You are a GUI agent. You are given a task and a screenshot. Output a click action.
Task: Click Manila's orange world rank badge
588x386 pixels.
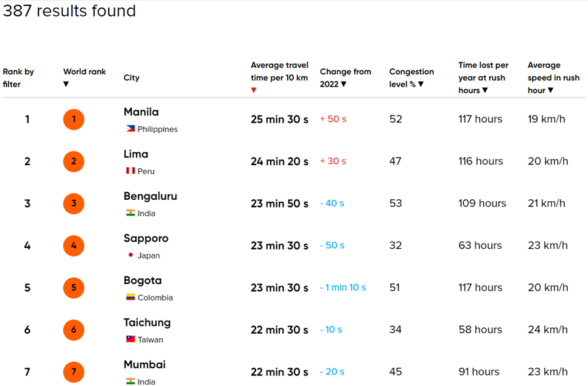tap(73, 120)
